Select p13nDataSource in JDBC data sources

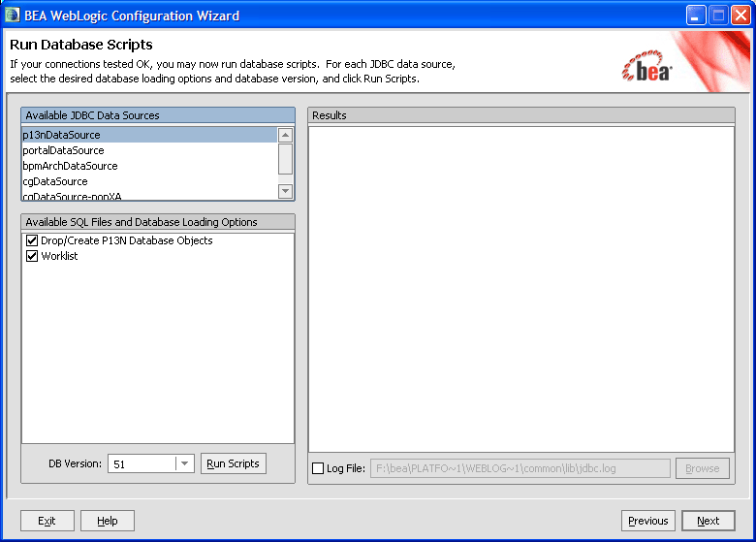point(149,135)
